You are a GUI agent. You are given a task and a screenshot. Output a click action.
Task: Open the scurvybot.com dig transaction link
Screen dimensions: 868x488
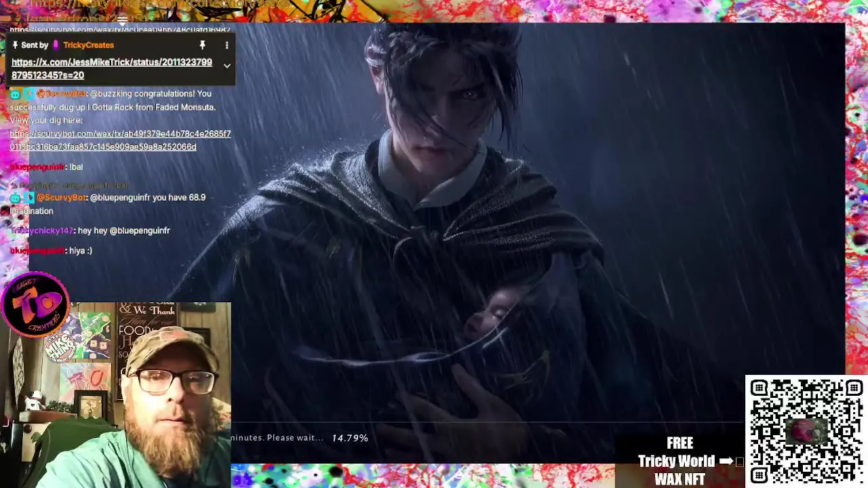(x=120, y=140)
